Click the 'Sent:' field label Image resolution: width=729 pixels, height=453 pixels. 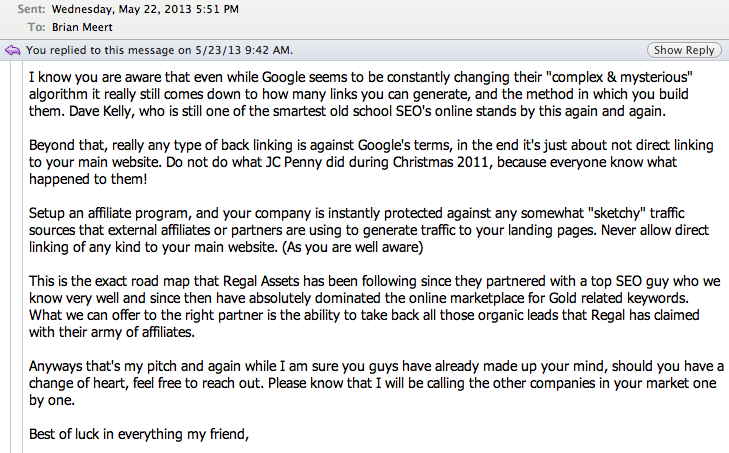[31, 9]
